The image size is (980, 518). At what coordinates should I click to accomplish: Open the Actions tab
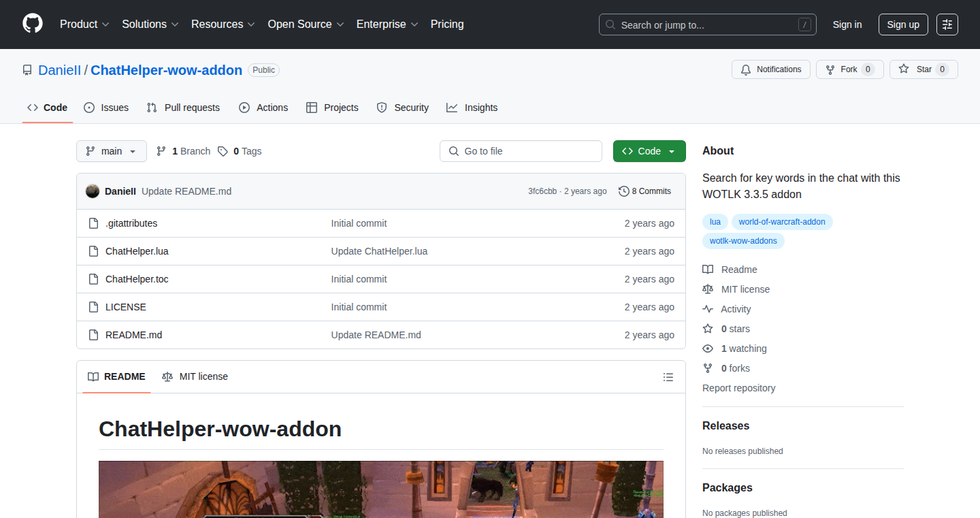(x=263, y=108)
